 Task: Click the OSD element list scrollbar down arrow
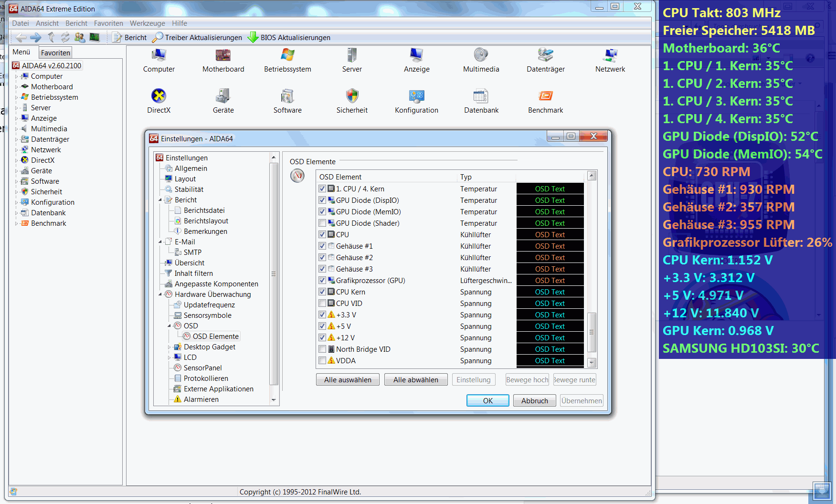[592, 363]
